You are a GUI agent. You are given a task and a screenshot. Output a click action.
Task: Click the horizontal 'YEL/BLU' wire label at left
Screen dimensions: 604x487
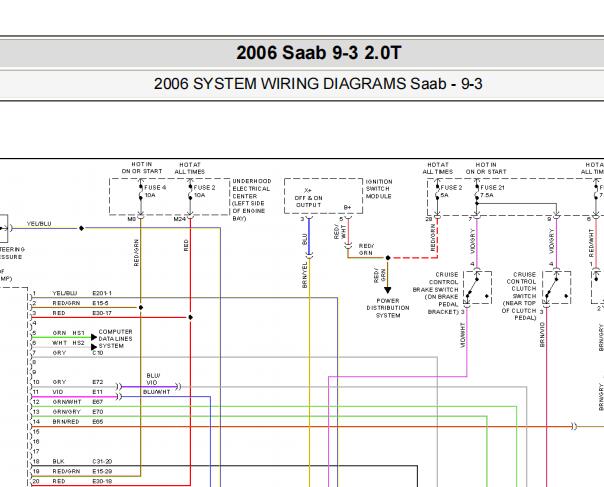(x=39, y=224)
